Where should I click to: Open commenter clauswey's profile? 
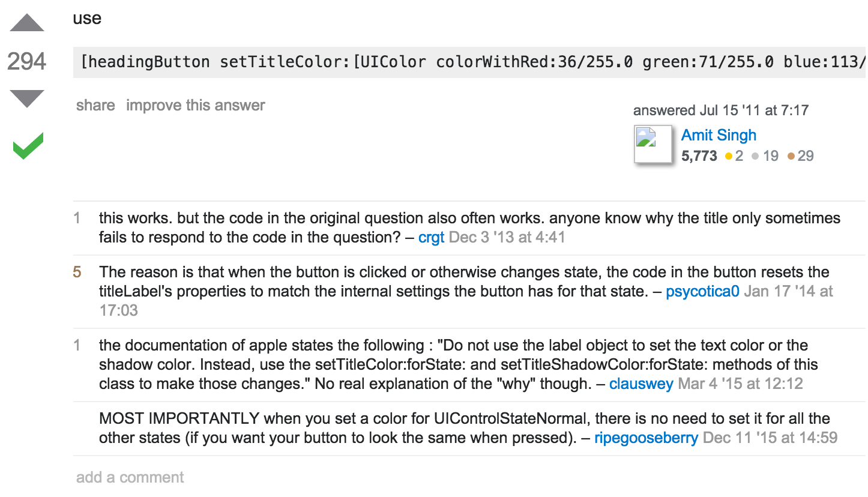coord(641,384)
